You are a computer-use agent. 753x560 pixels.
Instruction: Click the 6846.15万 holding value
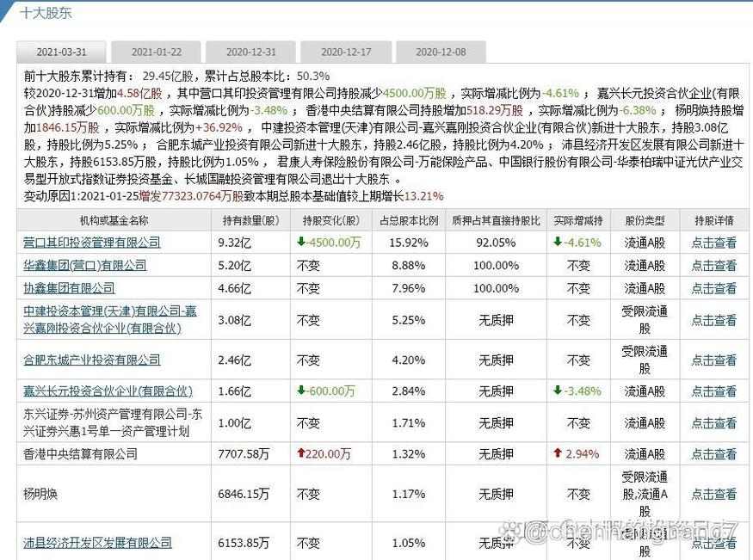tap(244, 494)
